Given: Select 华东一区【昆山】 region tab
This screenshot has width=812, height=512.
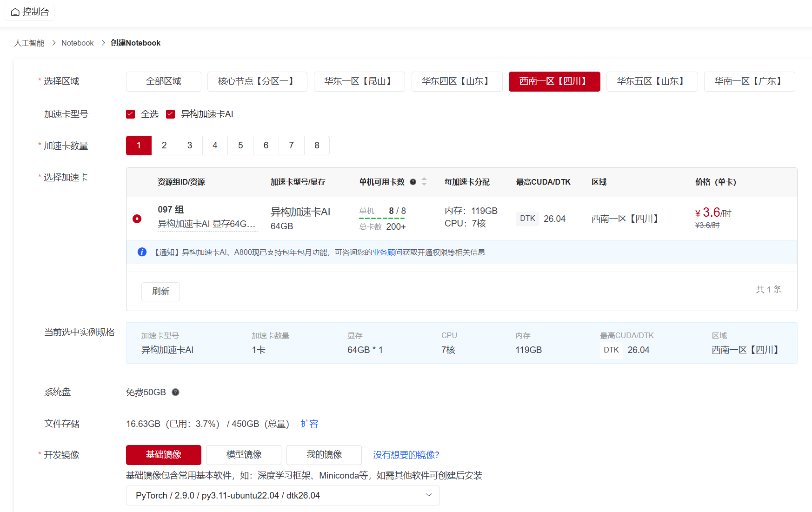Looking at the screenshot, I should (x=359, y=81).
